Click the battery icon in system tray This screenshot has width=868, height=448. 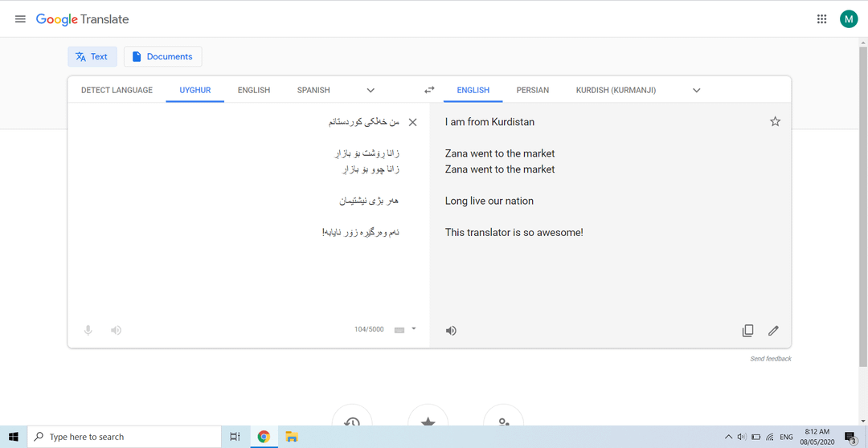click(x=756, y=437)
